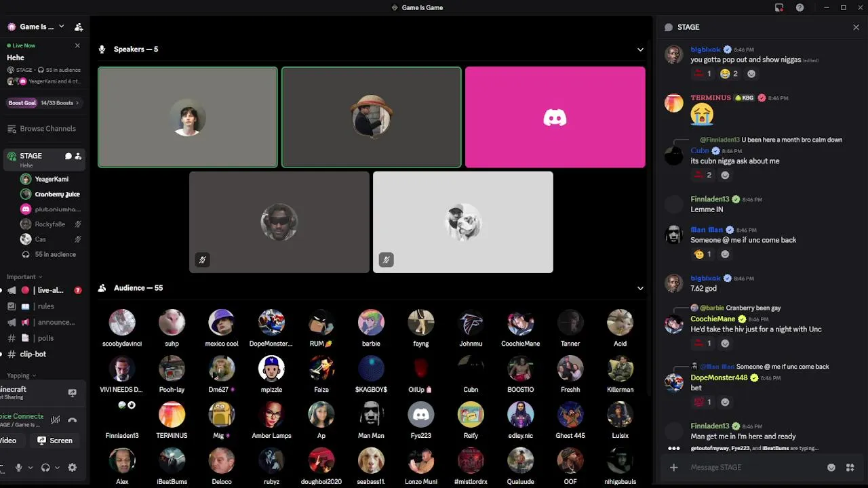Open the invite people icon beside server name
Image resolution: width=868 pixels, height=488 pixels.
79,27
